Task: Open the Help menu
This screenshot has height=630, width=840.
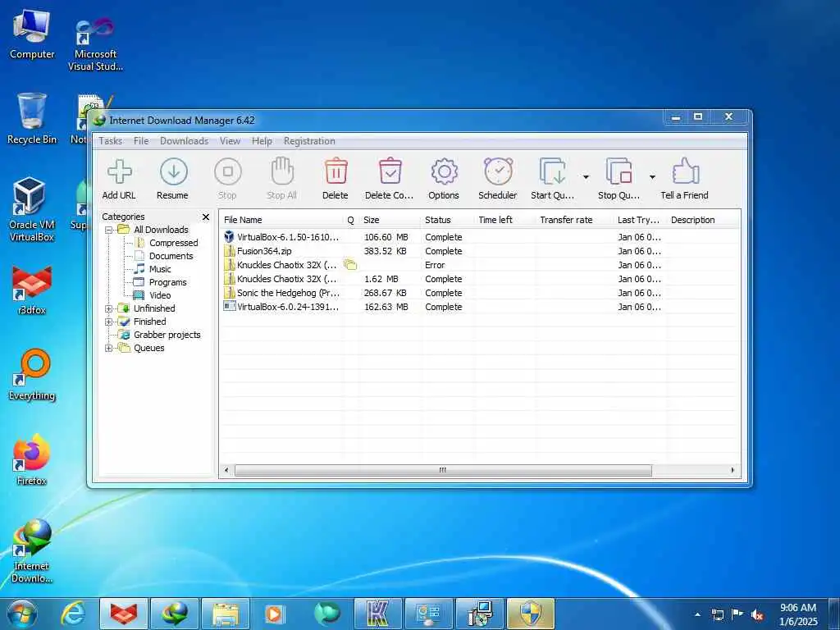Action: click(262, 141)
